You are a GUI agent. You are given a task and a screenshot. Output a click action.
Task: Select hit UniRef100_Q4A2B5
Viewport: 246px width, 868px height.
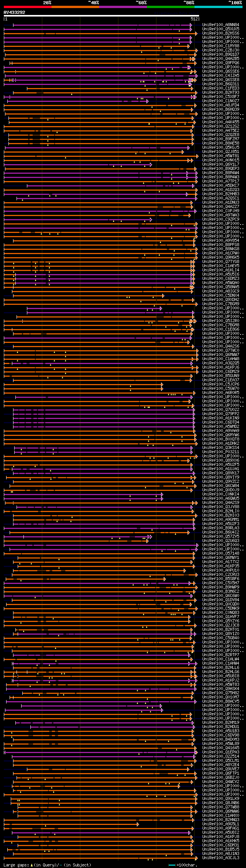(221, 58)
